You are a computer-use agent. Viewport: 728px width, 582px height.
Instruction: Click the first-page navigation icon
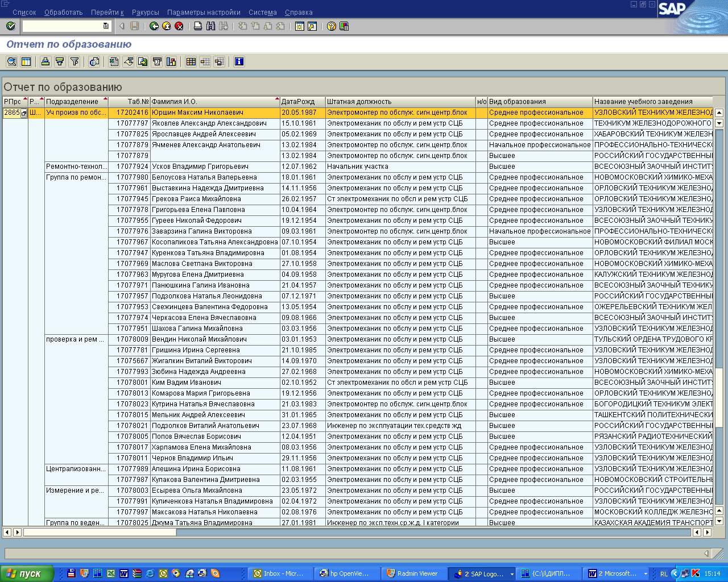(x=243, y=26)
